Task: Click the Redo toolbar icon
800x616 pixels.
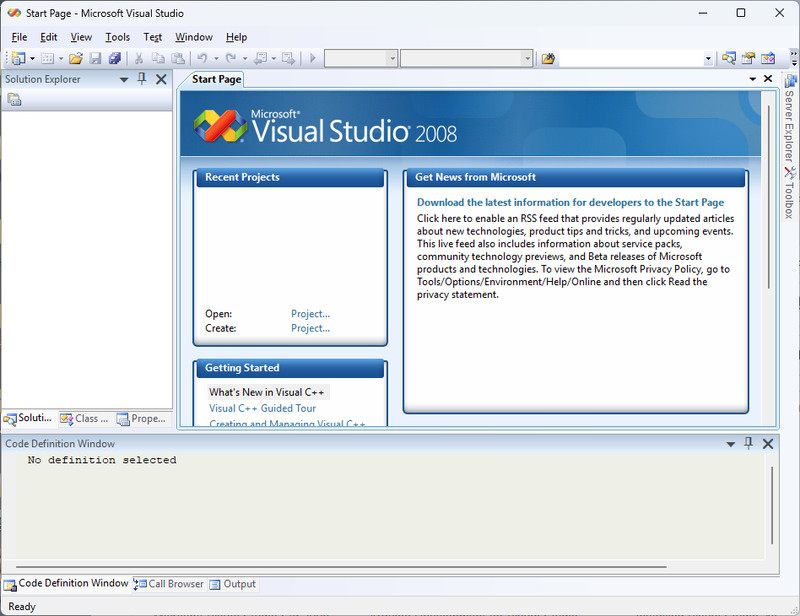Action: click(231, 58)
